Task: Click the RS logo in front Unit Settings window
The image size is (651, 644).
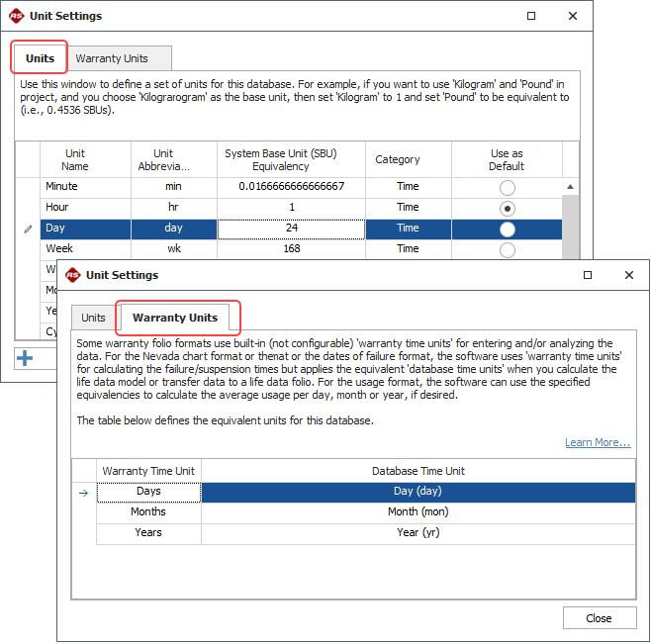Action: [72, 275]
